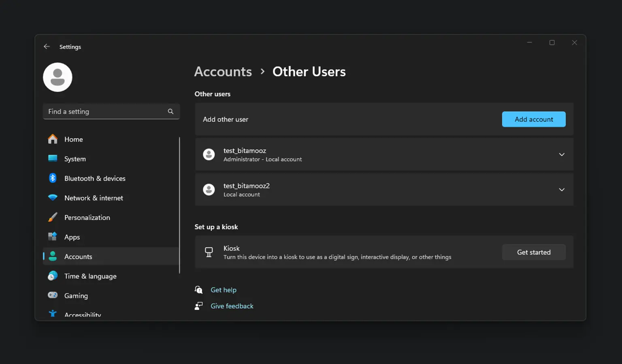Expand the test_bitamooz account entry
The width and height of the screenshot is (622, 364).
(561, 154)
